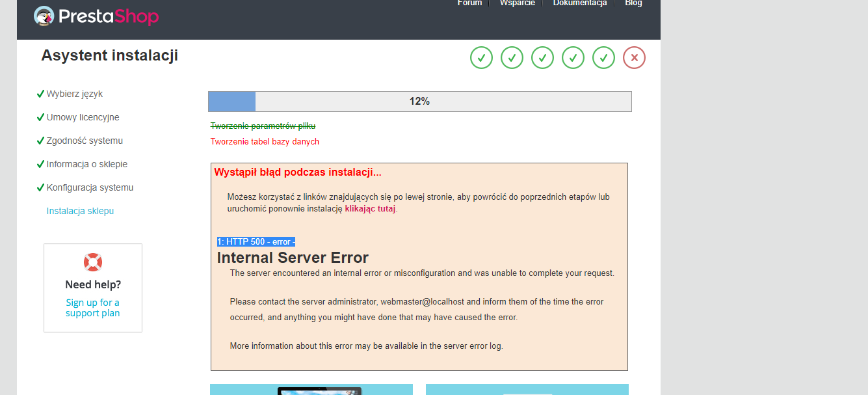
Task: Click the Internal Server Error heading
Action: pos(293,258)
